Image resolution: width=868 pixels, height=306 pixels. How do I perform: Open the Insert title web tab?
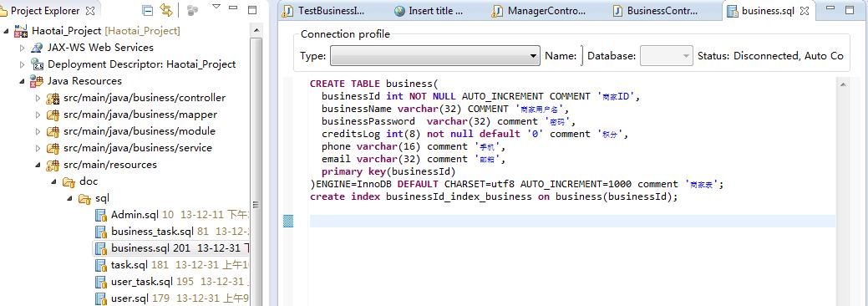[429, 11]
